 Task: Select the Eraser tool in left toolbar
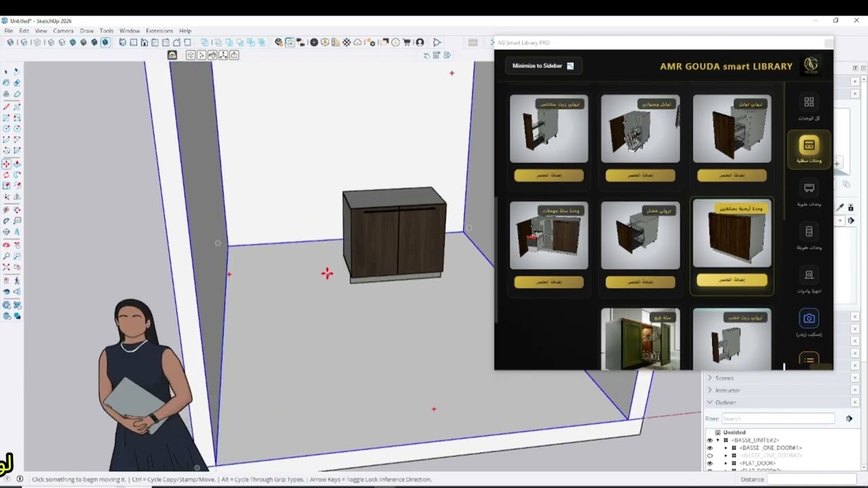click(x=17, y=83)
